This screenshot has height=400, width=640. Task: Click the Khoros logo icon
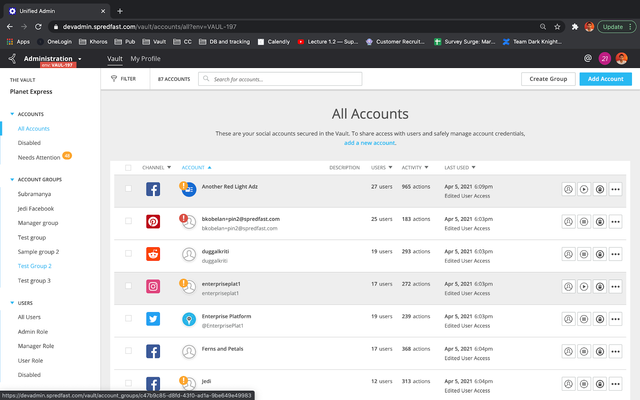[x=12, y=59]
